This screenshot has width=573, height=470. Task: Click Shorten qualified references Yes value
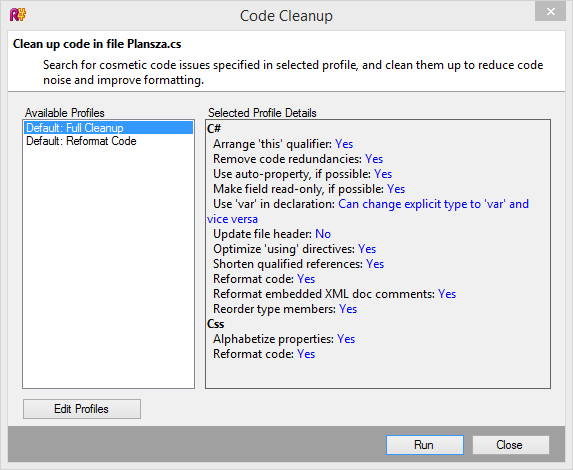[375, 264]
